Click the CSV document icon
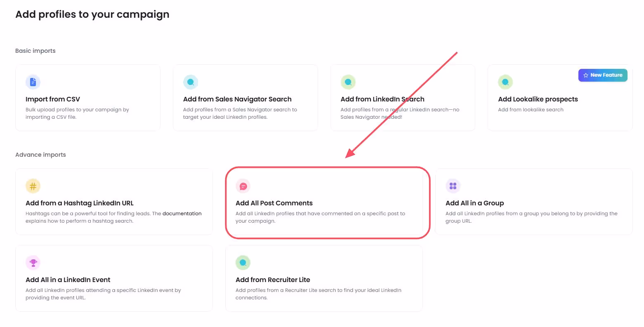The height and width of the screenshot is (327, 644). 33,82
